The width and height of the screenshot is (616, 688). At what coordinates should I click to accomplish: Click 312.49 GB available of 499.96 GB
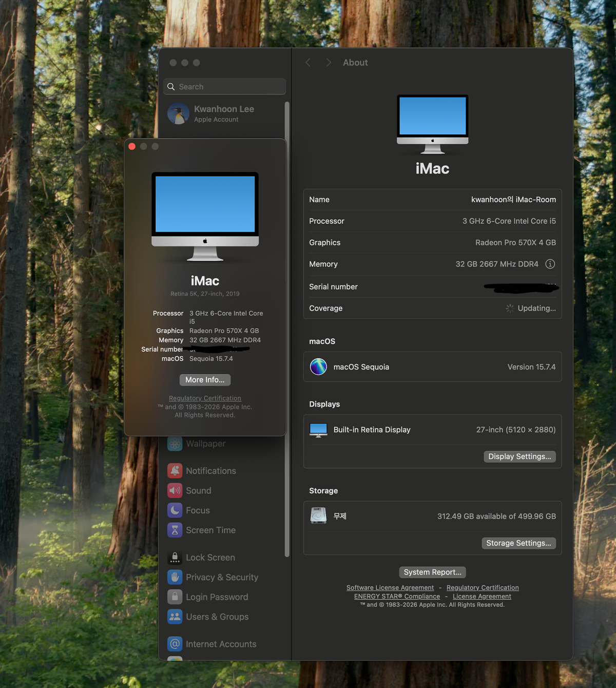[496, 517]
